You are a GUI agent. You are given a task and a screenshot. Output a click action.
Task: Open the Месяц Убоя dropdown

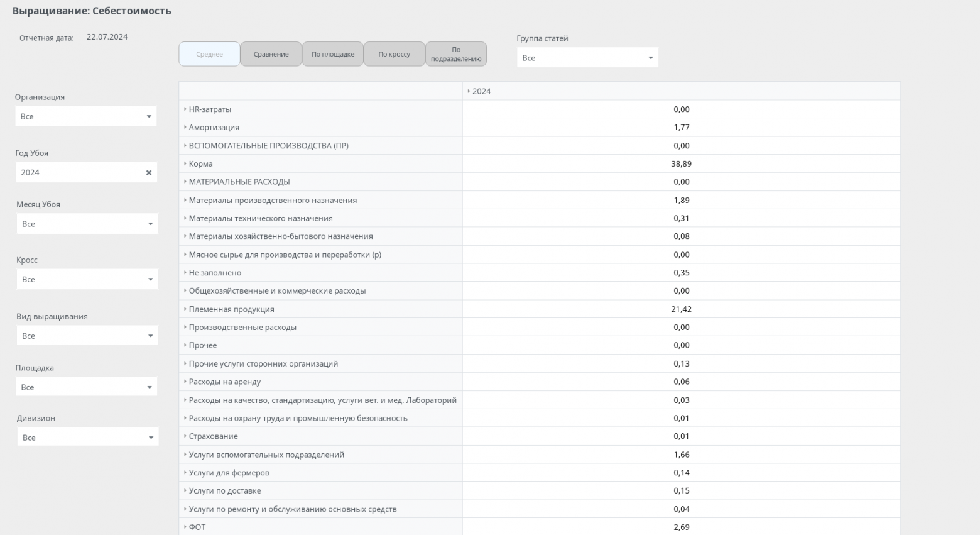click(87, 224)
